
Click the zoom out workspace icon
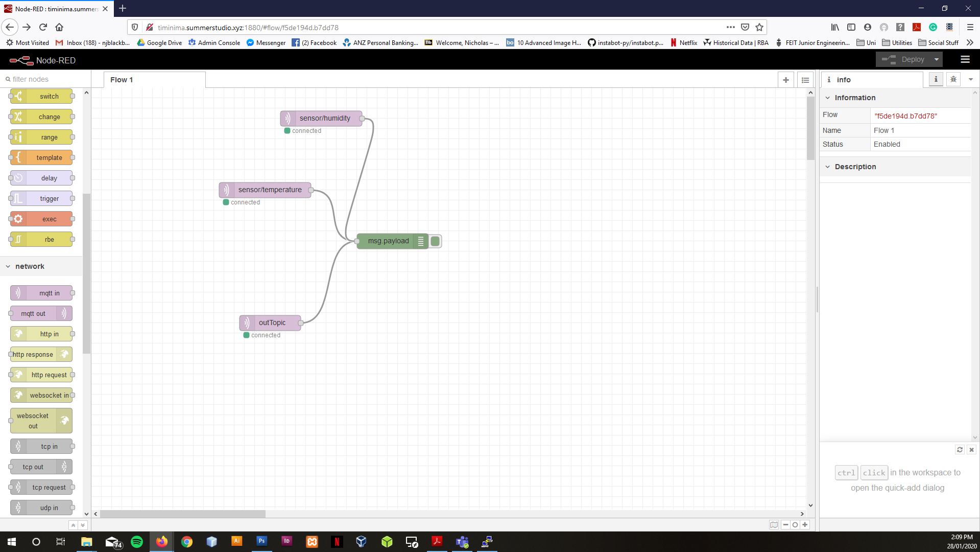pos(785,524)
